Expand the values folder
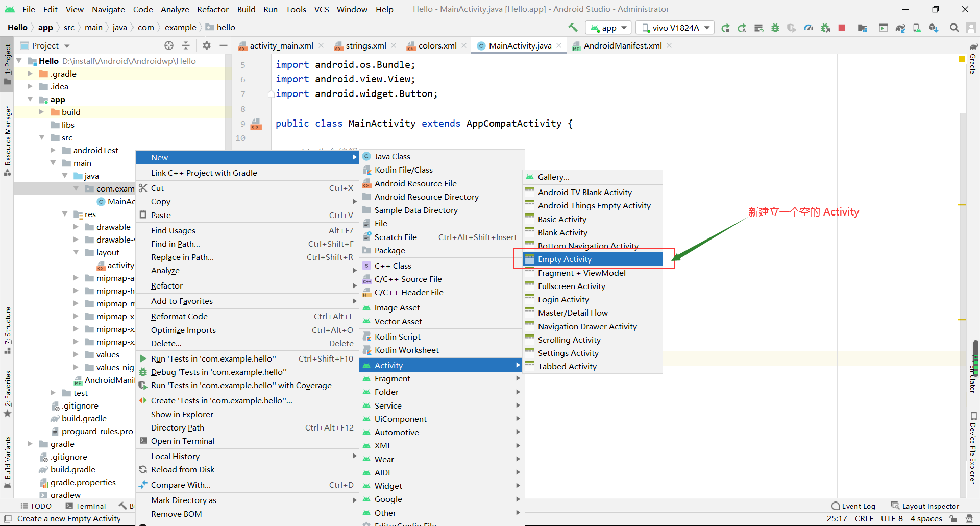The image size is (980, 526). coord(76,354)
